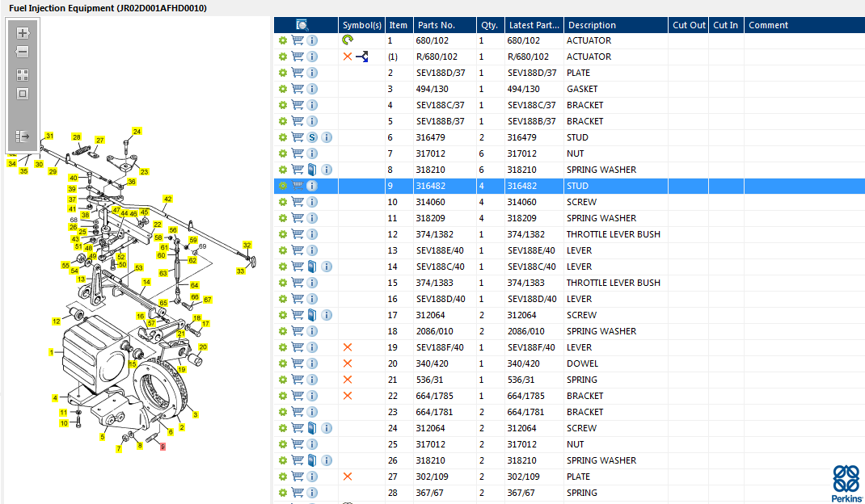Zoom out of the parts diagram

[x=22, y=52]
